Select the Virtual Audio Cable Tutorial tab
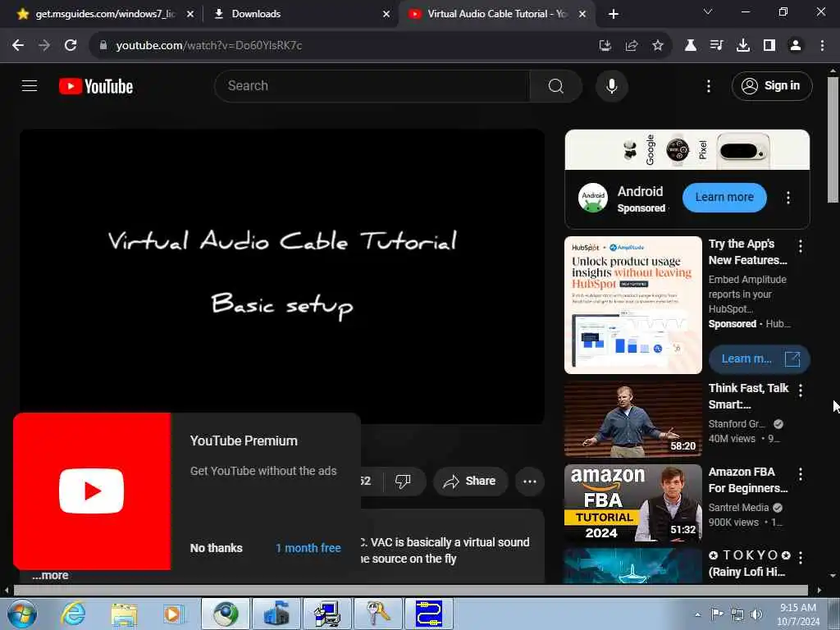840x630 pixels. pos(495,14)
